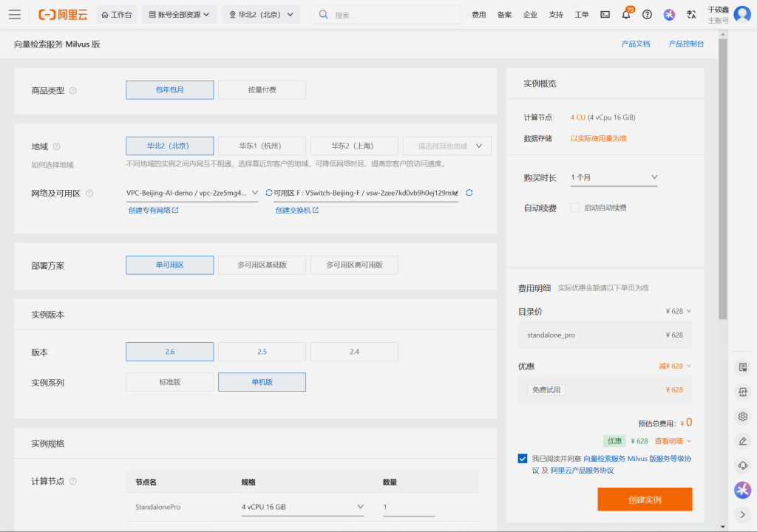Open the AI assistant icon in header

(669, 15)
